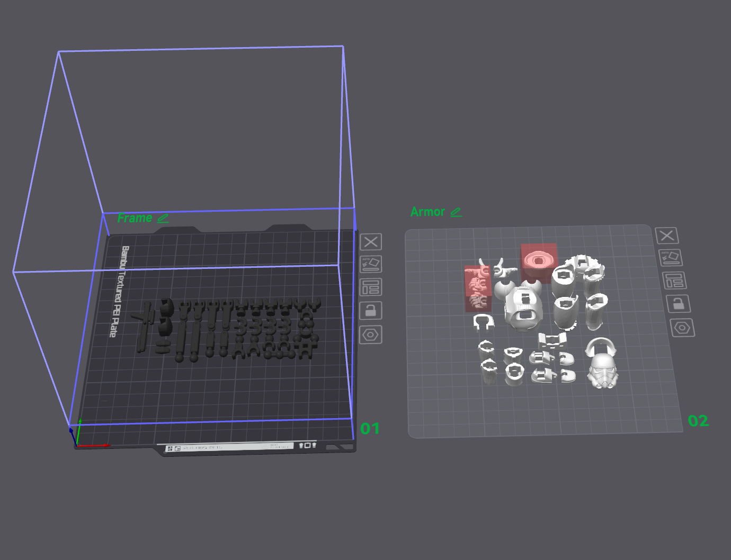This screenshot has width=731, height=560.
Task: Select the plate number 02 label
Action: click(x=698, y=421)
